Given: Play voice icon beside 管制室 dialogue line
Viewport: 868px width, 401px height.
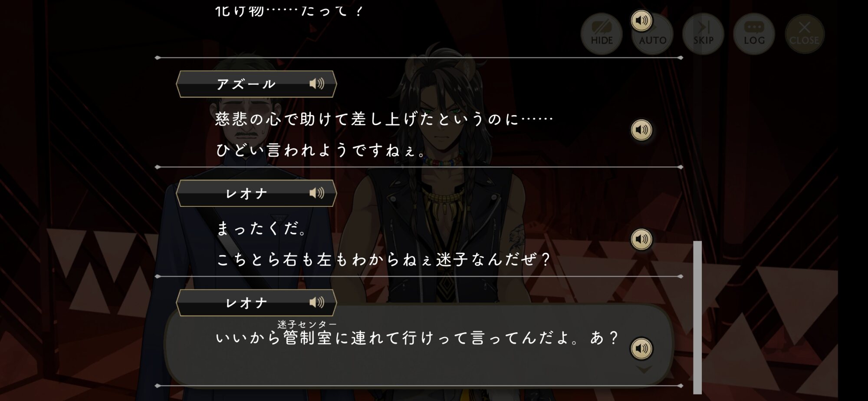Looking at the screenshot, I should 641,348.
